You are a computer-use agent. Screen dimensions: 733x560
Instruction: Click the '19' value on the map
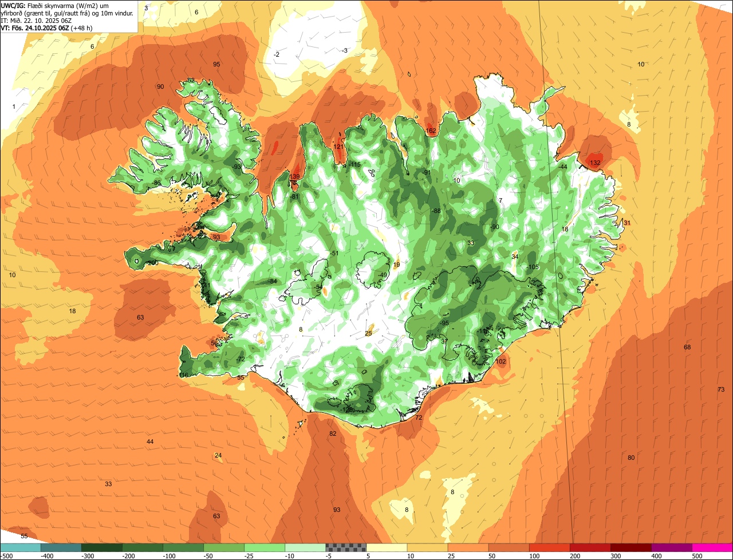pos(396,265)
